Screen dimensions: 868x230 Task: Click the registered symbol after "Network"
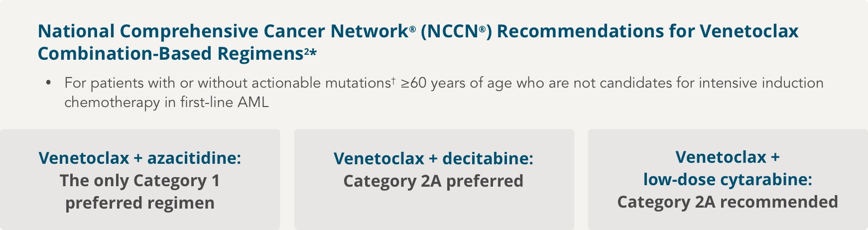[x=412, y=29]
